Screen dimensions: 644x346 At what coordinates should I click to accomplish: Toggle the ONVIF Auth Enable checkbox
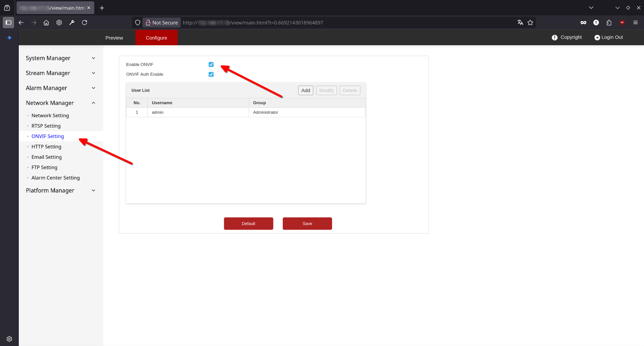(x=211, y=74)
